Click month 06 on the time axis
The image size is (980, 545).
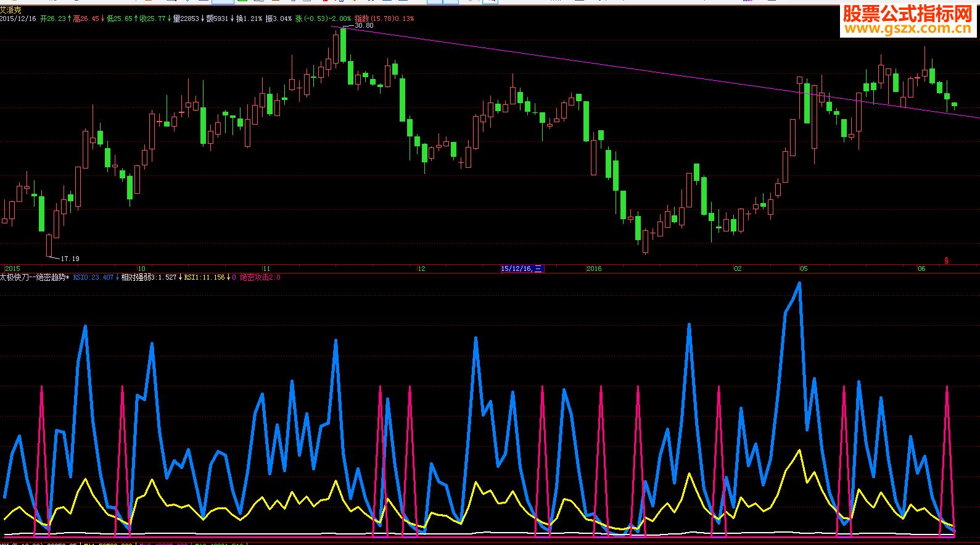[921, 268]
